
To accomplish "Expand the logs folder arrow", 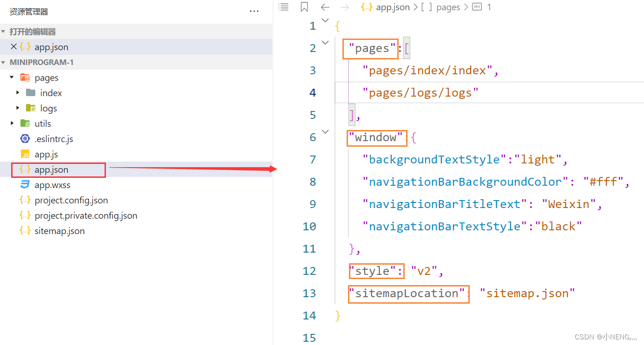I will coord(18,108).
